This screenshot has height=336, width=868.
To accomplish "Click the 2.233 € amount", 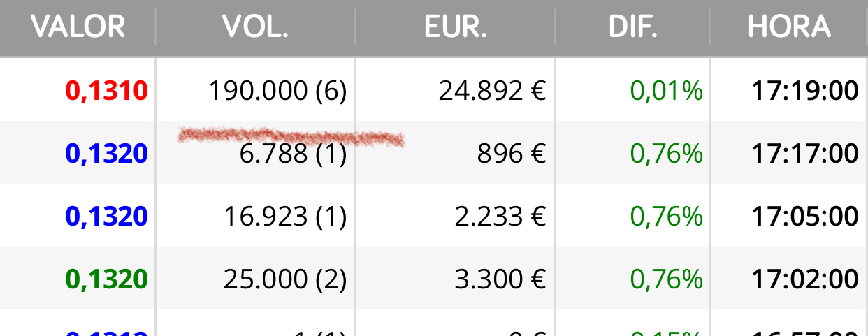I will click(x=500, y=217).
